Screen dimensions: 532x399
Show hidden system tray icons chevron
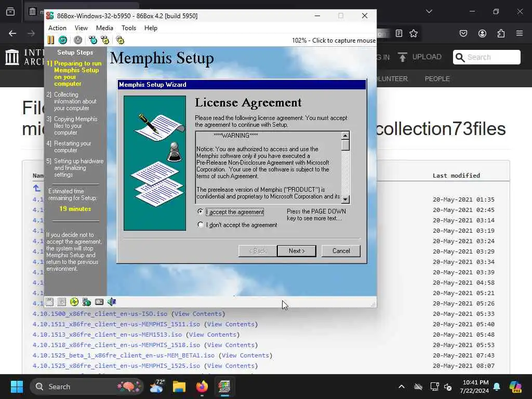[x=402, y=387]
